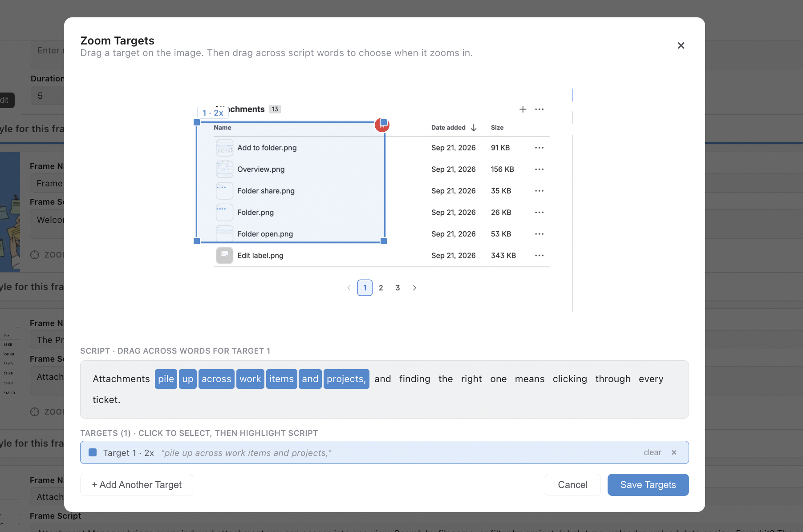Screen dimensions: 803x532
Task: Open more options for Folder share.png
Action: pyautogui.click(x=539, y=191)
